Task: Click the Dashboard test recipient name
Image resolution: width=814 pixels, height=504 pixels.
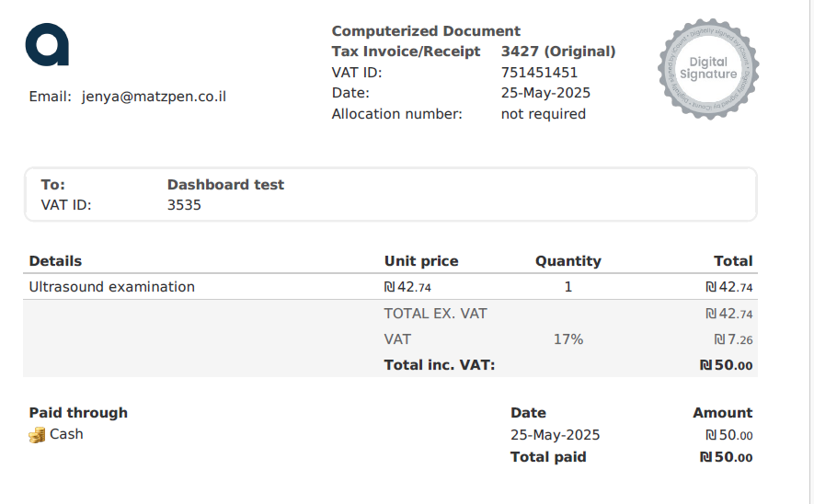Action: [x=225, y=185]
